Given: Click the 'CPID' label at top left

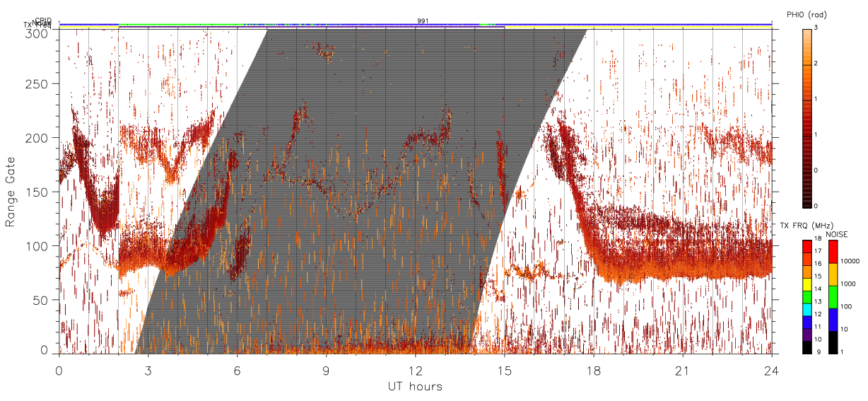Looking at the screenshot, I should point(42,21).
